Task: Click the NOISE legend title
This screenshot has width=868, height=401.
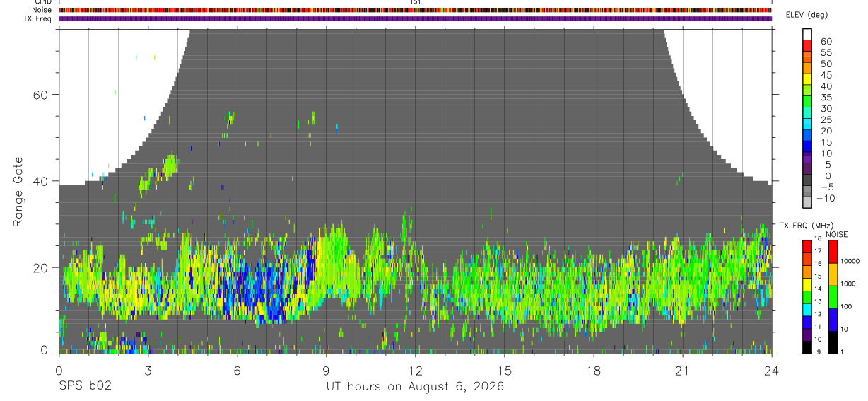Action: (x=836, y=234)
